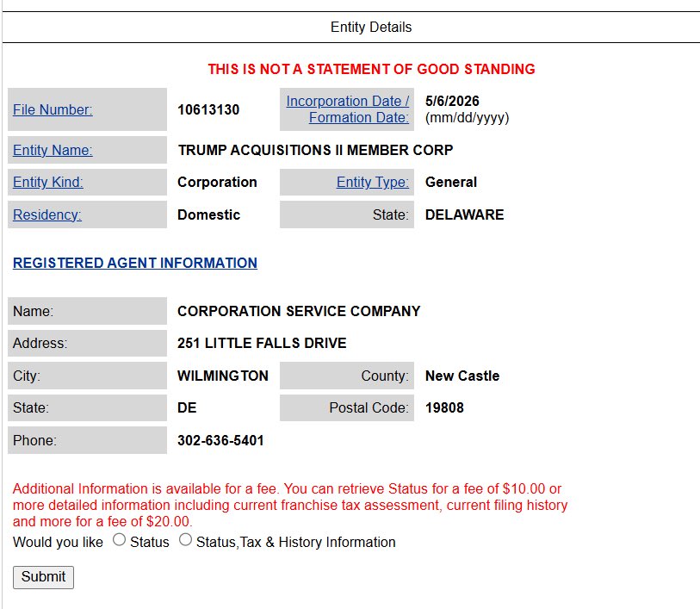Click agent name CORPORATION SERVICE COMPANY

point(299,311)
